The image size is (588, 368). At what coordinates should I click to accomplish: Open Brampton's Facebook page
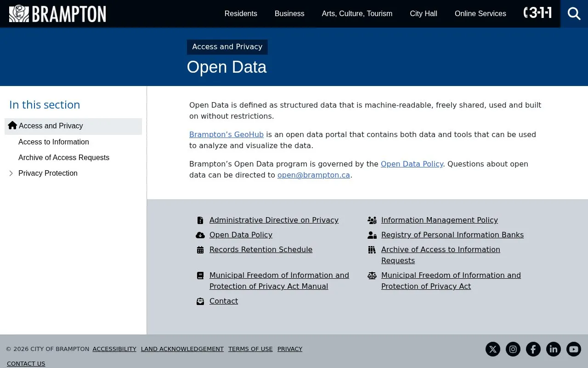[533, 349]
